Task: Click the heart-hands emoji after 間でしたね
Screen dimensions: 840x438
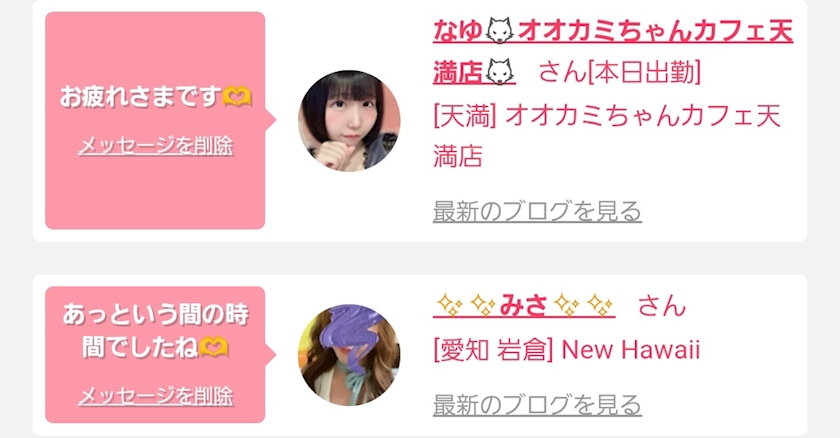Action: click(214, 348)
